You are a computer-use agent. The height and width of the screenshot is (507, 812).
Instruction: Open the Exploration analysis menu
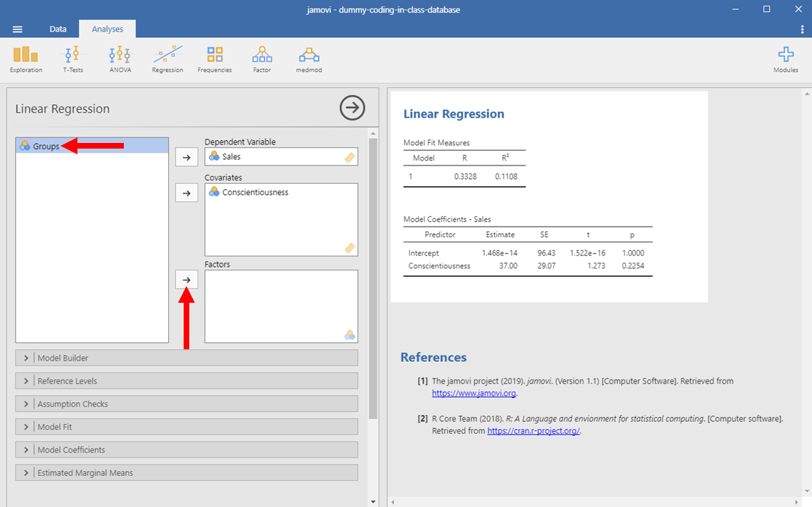(x=26, y=59)
